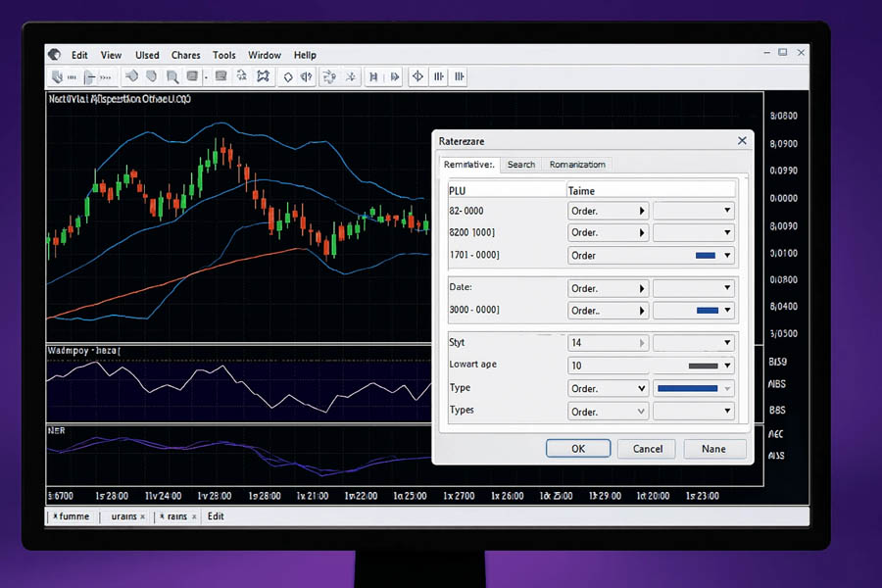The width and height of the screenshot is (882, 588).
Task: Open the Chares menu
Action: (x=185, y=55)
